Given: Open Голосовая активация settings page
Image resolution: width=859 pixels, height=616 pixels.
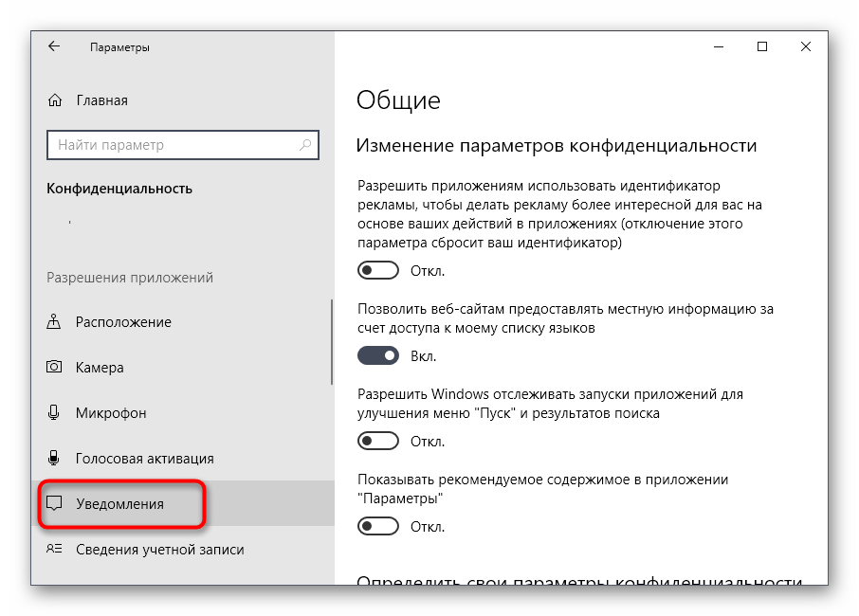Looking at the screenshot, I should 182,459.
